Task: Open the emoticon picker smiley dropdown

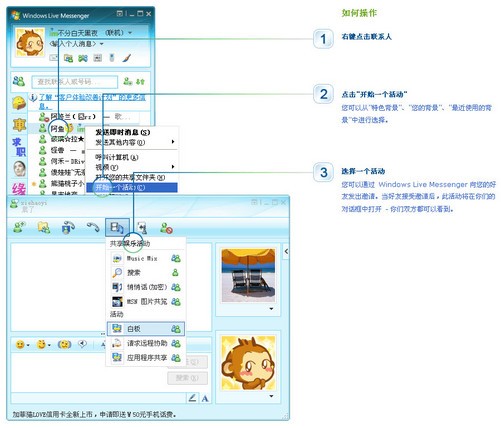Action: pos(22,344)
